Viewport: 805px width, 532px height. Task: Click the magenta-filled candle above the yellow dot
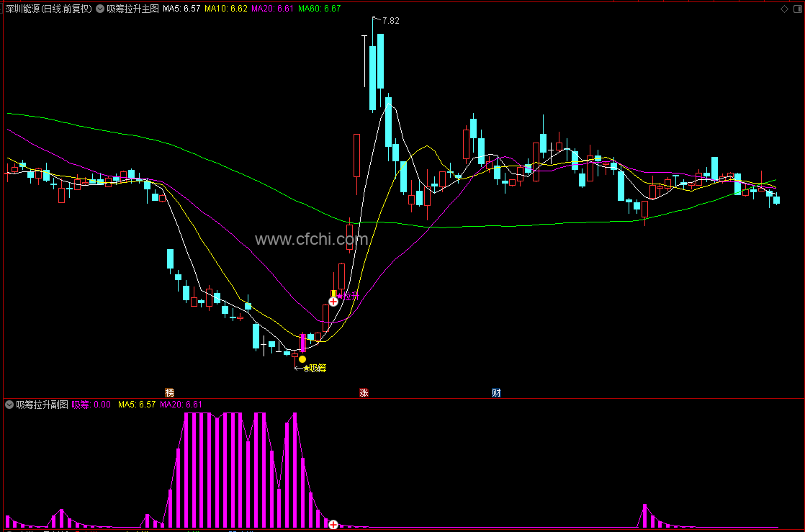(x=302, y=343)
